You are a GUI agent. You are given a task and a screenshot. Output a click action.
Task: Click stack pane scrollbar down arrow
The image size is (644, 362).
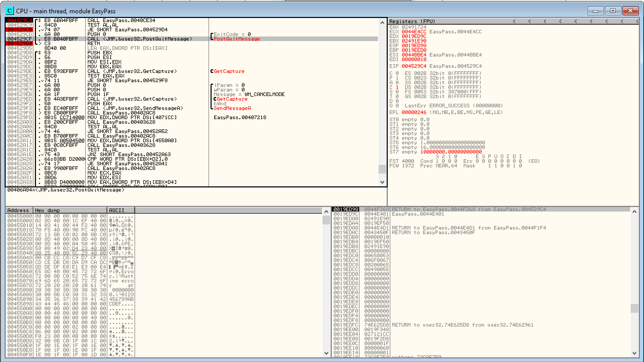tap(634, 353)
